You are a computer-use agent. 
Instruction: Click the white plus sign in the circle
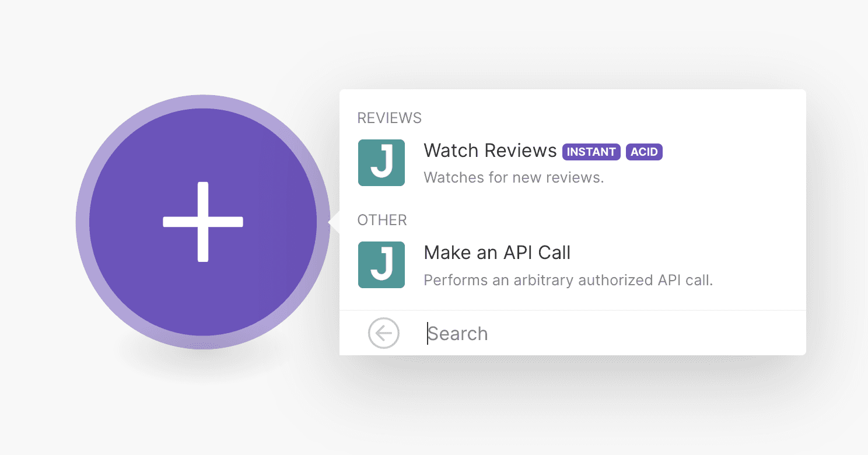point(202,222)
